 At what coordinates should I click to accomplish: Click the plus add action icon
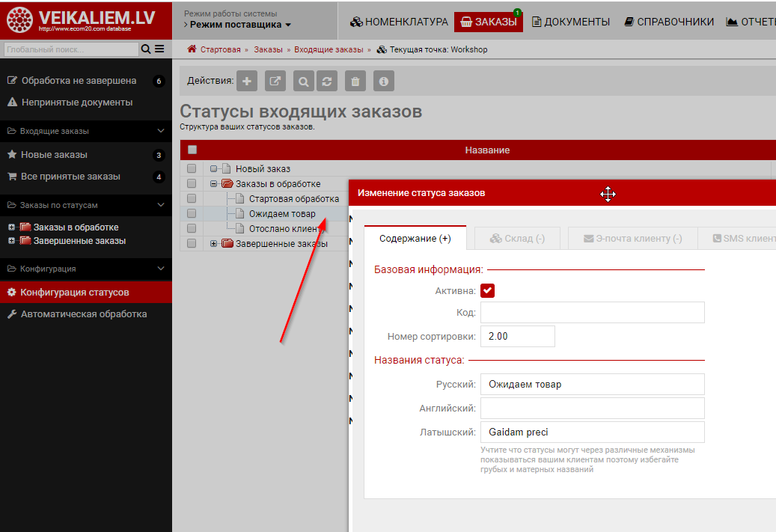[247, 82]
